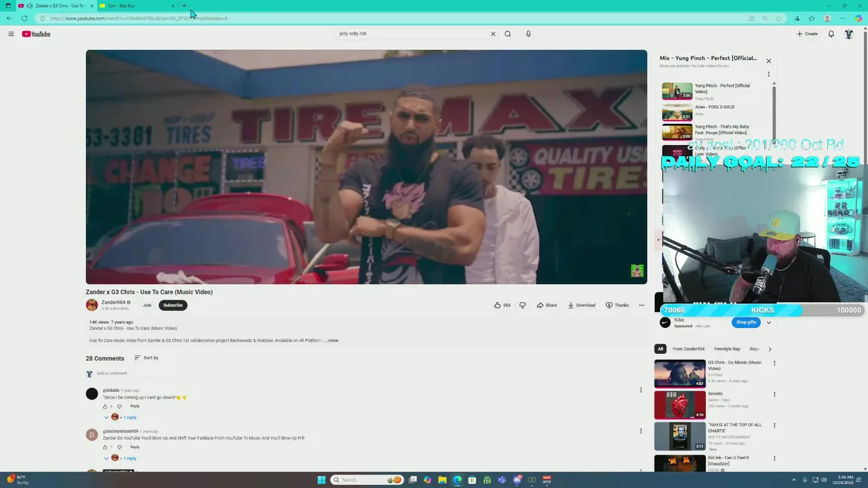
Task: Open the Edge Copilot icon
Action: point(859,18)
